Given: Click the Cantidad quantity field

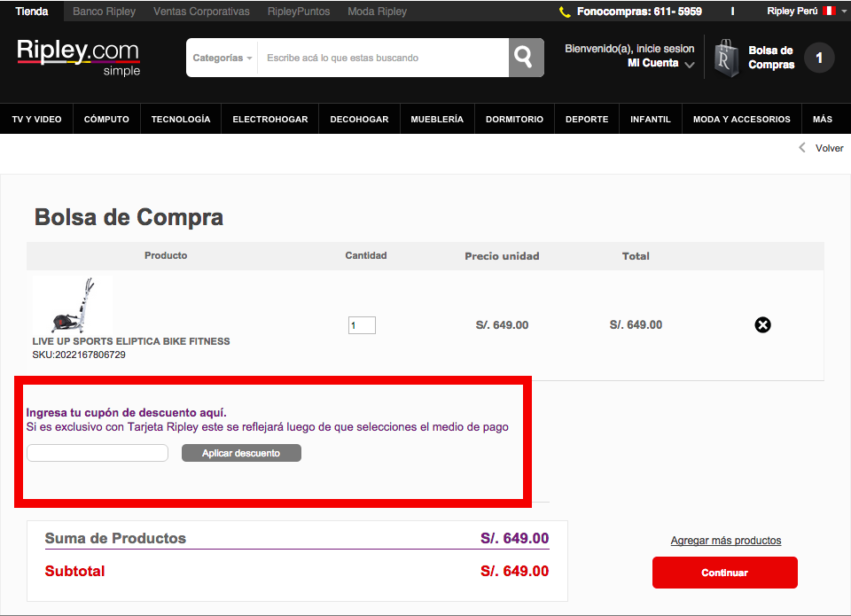Looking at the screenshot, I should coord(362,325).
